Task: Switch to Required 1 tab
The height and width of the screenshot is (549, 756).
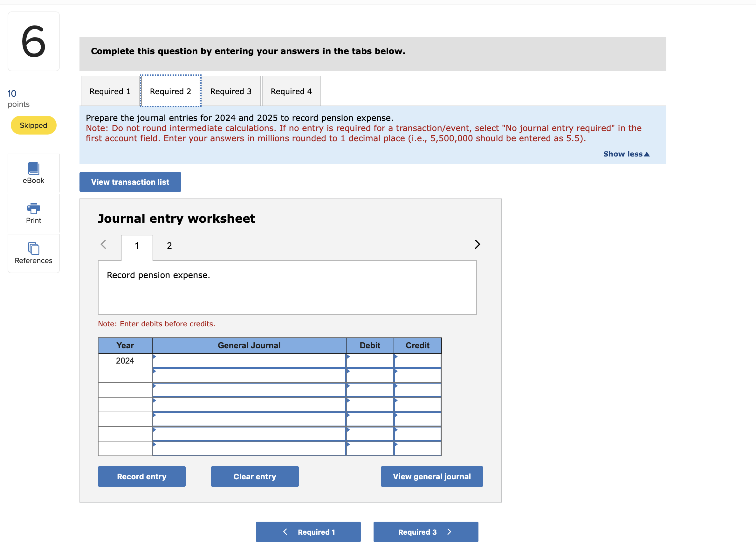Action: click(x=110, y=91)
